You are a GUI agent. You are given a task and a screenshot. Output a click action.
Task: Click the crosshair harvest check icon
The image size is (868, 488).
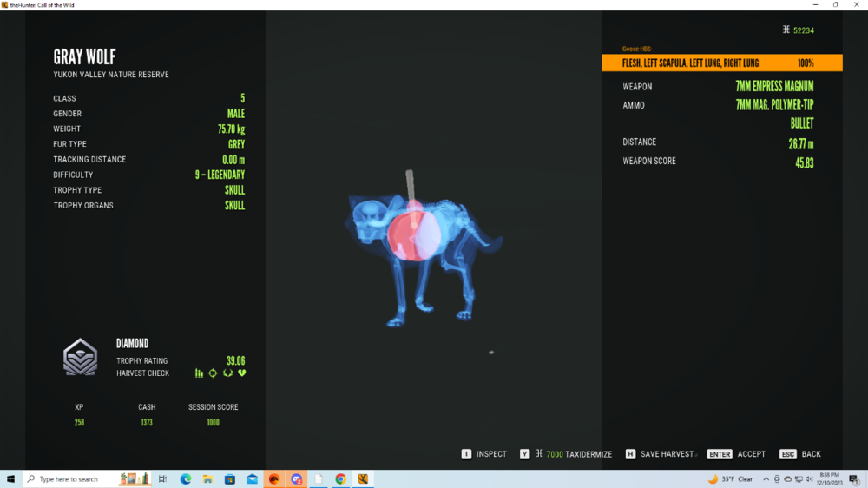(x=213, y=373)
